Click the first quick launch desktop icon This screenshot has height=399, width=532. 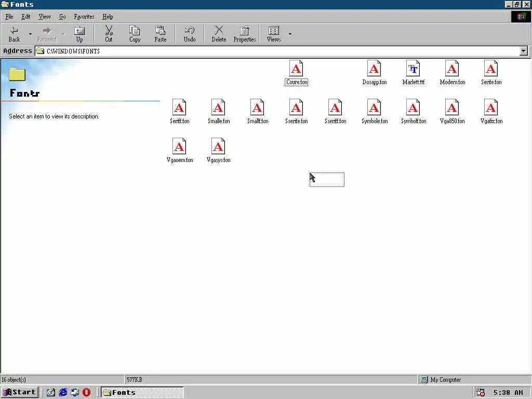pos(50,392)
